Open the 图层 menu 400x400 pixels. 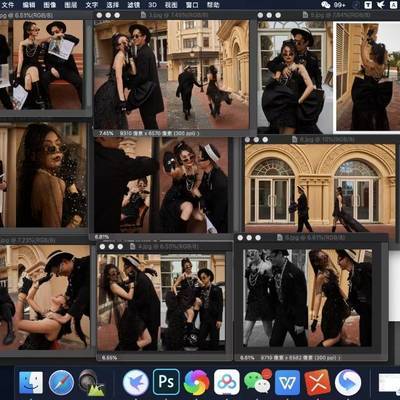click(70, 5)
